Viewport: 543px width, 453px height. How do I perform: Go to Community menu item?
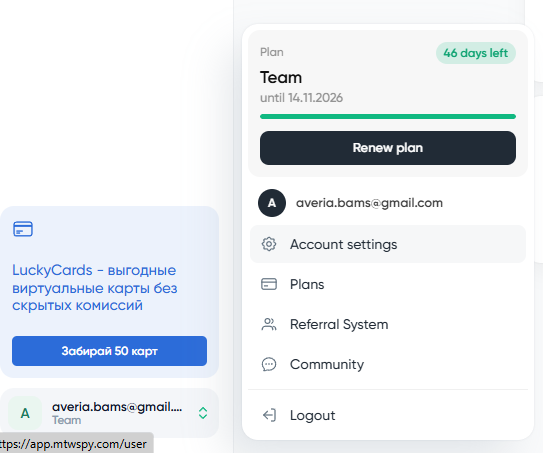[388, 364]
